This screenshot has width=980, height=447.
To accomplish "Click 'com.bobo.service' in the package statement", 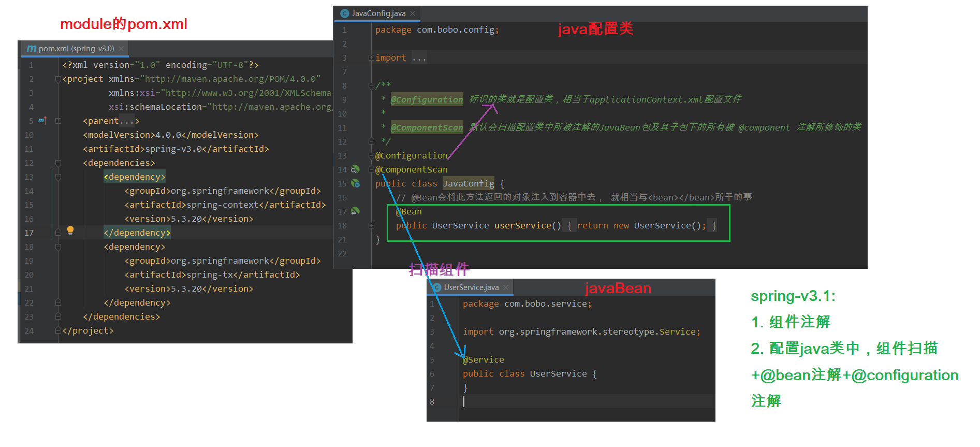I will [546, 304].
